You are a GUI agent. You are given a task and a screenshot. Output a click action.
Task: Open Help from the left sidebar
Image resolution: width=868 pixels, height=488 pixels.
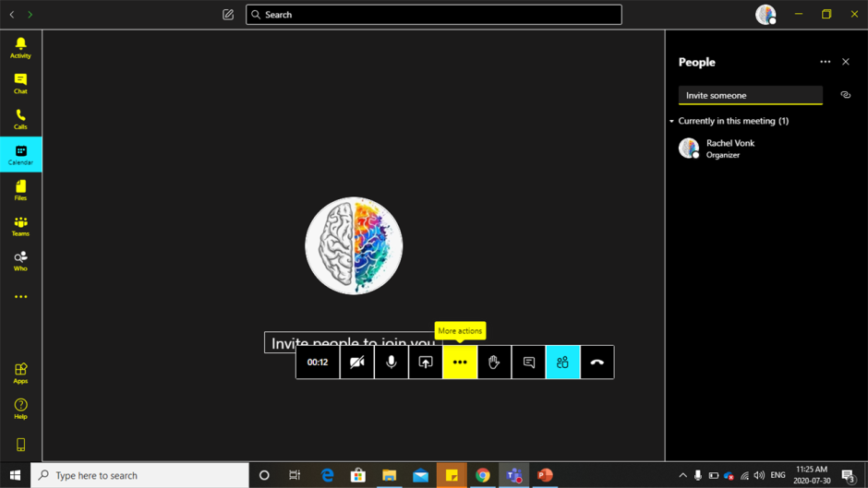[20, 409]
